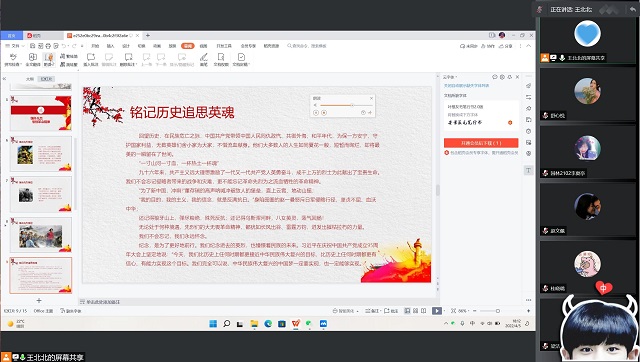The image size is (640, 362).
Task: Click the print icon in quick access toolbar
Action: [49, 46]
